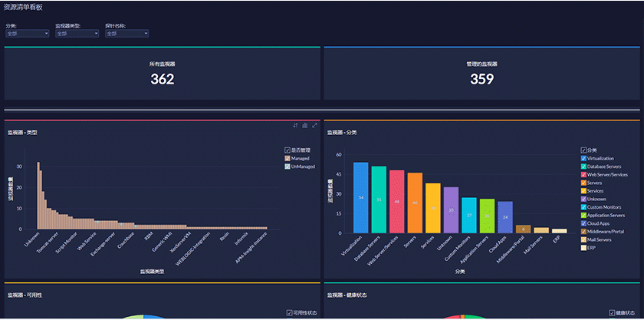Viewport: 644px width, 320px height.
Task: Open the 探针名称 filter dropdown
Action: point(127,34)
